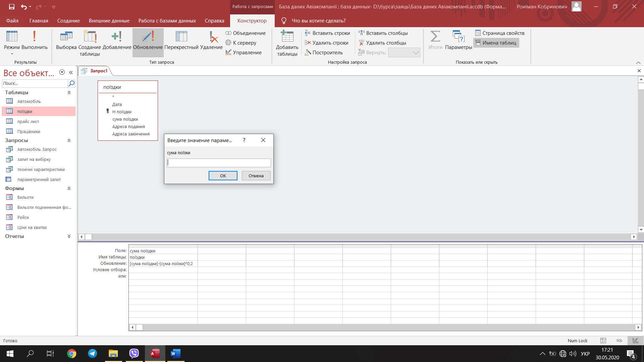Open the Построитель expression builder
644x362 pixels.
click(324, 53)
